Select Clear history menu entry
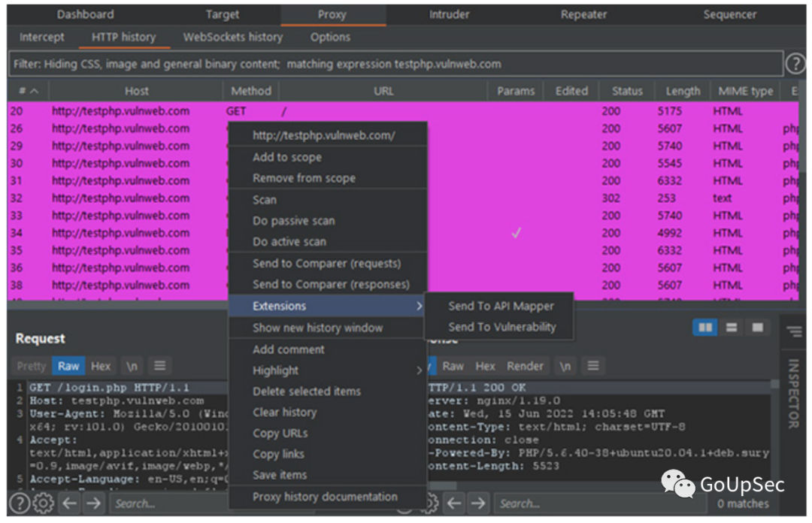This screenshot has height=523, width=812. (x=328, y=413)
